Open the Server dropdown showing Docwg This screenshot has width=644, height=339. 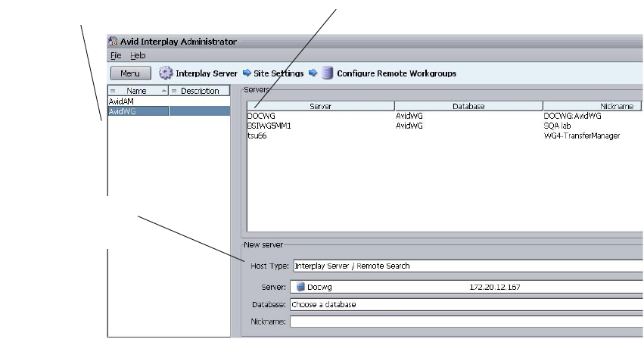[467, 287]
